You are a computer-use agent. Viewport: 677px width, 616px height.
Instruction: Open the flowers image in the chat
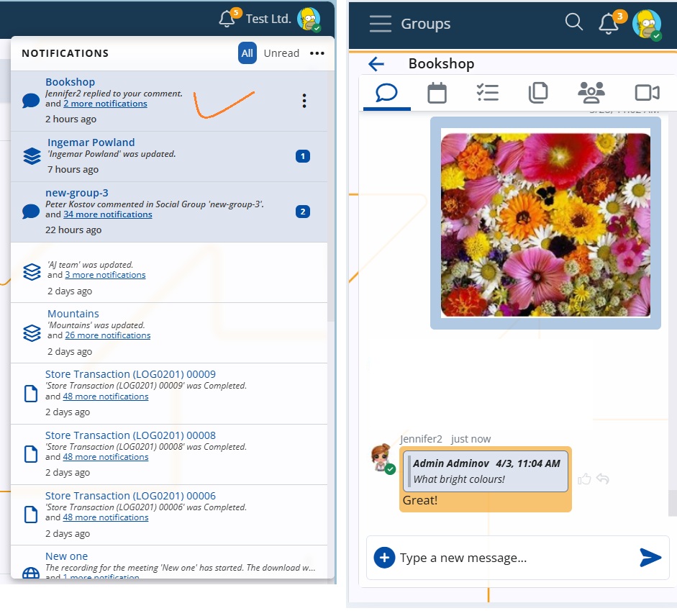coord(545,225)
